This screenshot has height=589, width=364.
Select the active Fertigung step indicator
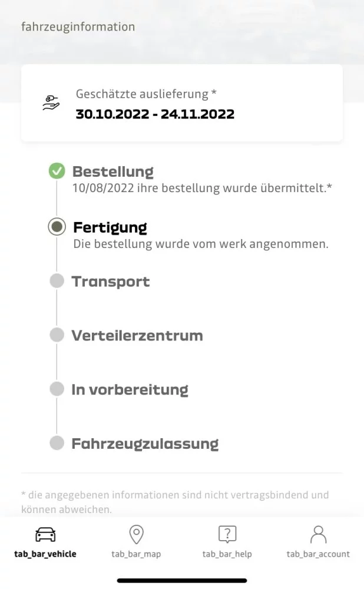(57, 227)
